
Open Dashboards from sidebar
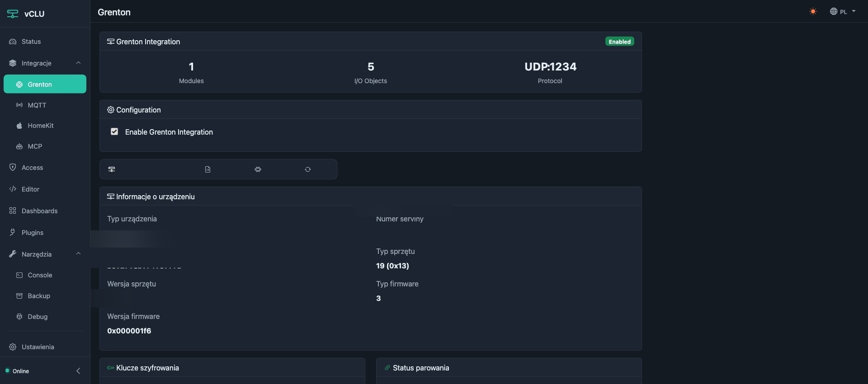tap(45, 211)
